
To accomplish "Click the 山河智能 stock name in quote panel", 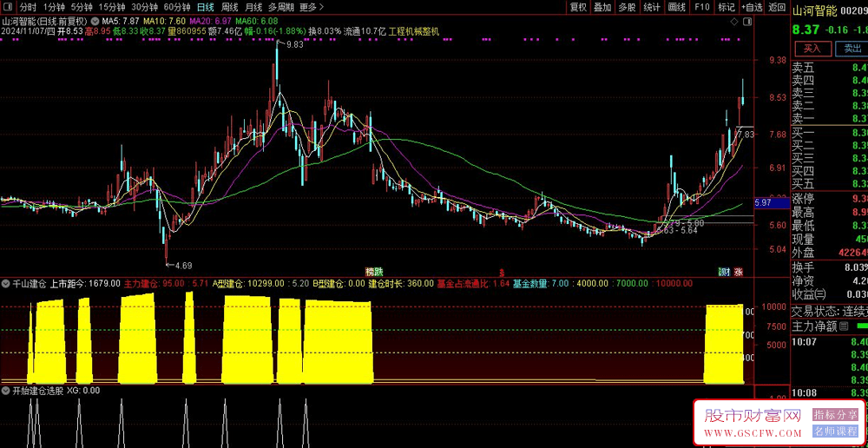I will coord(814,10).
